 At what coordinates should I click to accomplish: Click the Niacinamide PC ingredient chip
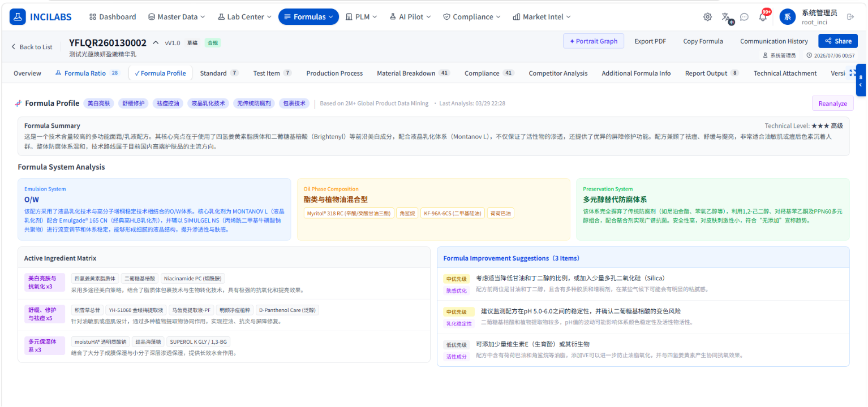[x=194, y=278]
